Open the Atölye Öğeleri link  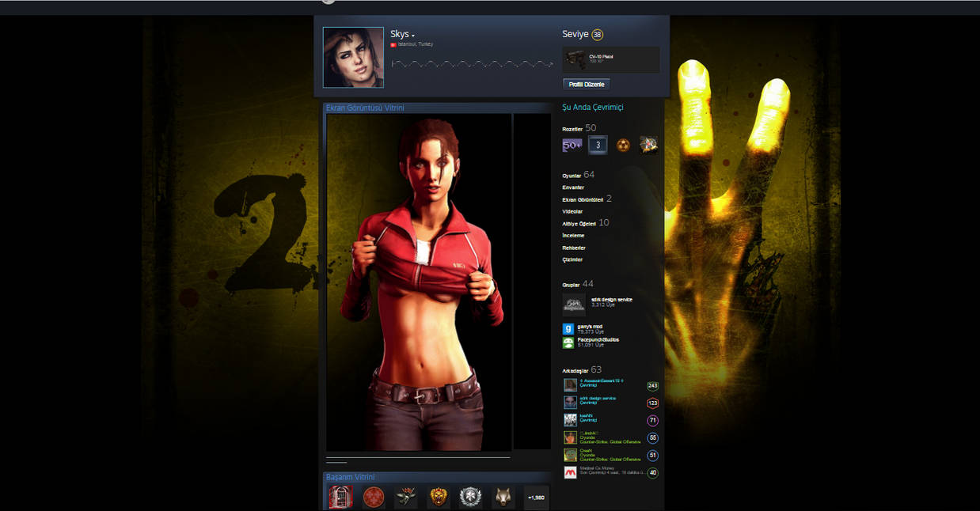click(579, 224)
